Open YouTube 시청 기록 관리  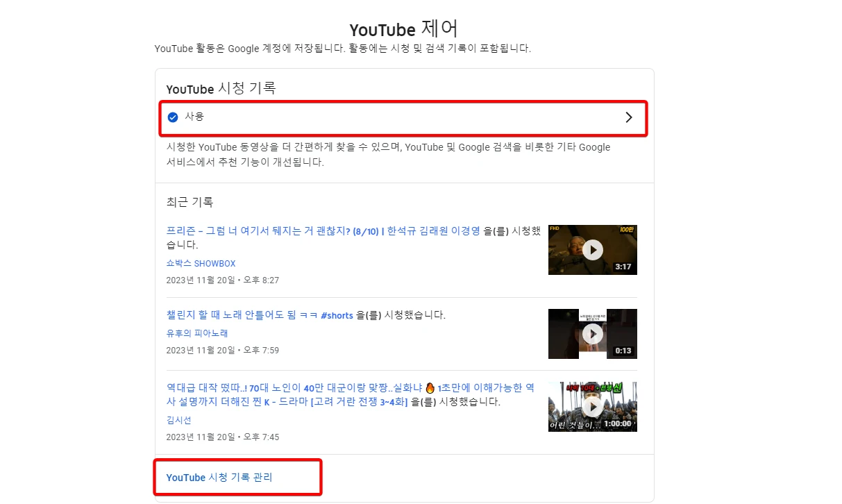(221, 477)
